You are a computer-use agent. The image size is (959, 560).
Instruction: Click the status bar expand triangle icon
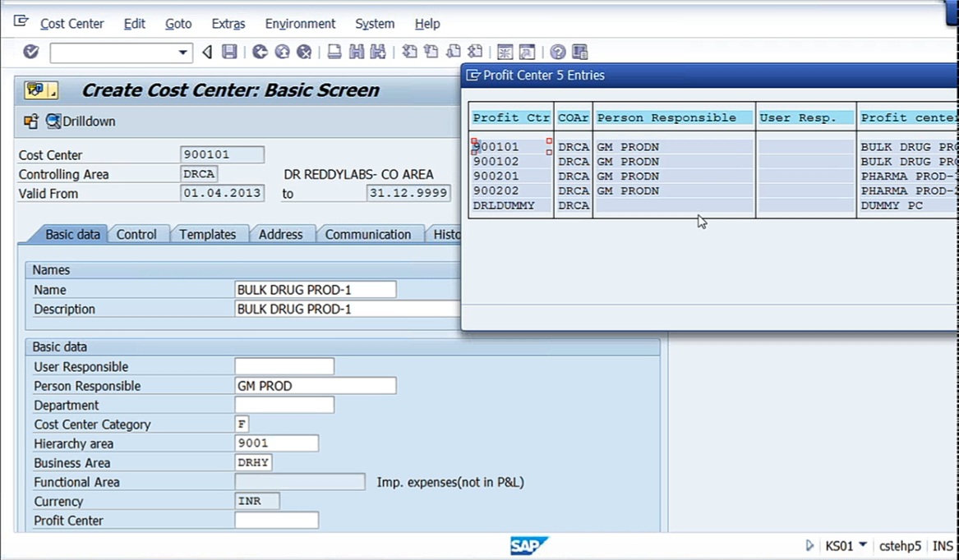(x=809, y=545)
